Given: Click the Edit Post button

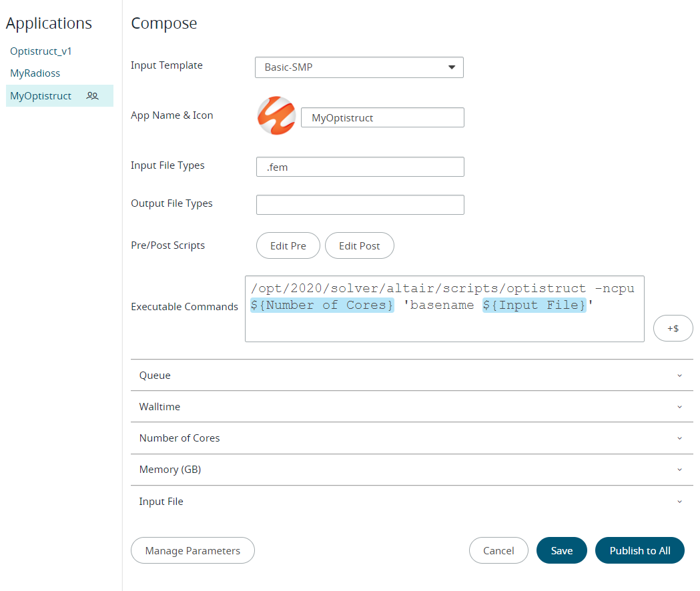Looking at the screenshot, I should click(360, 245).
